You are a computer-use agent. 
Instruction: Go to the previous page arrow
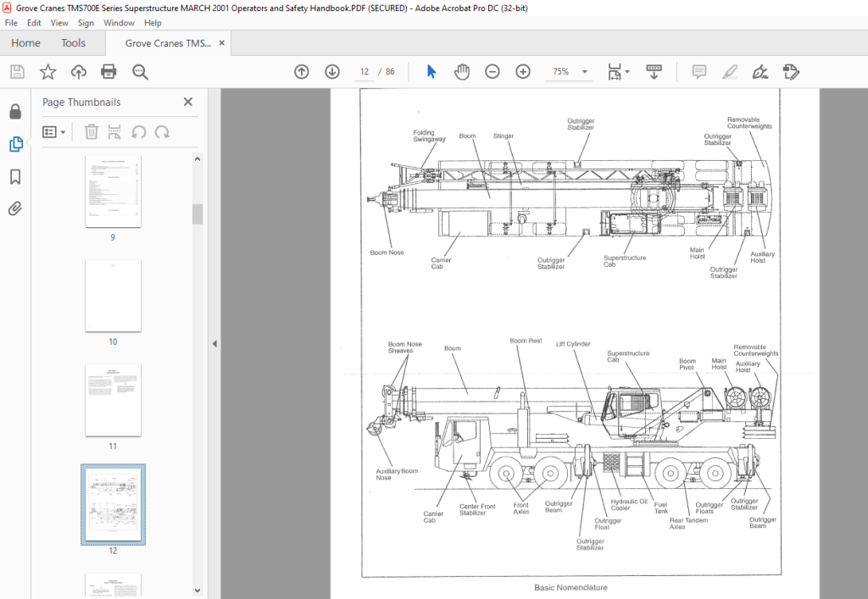(x=301, y=71)
